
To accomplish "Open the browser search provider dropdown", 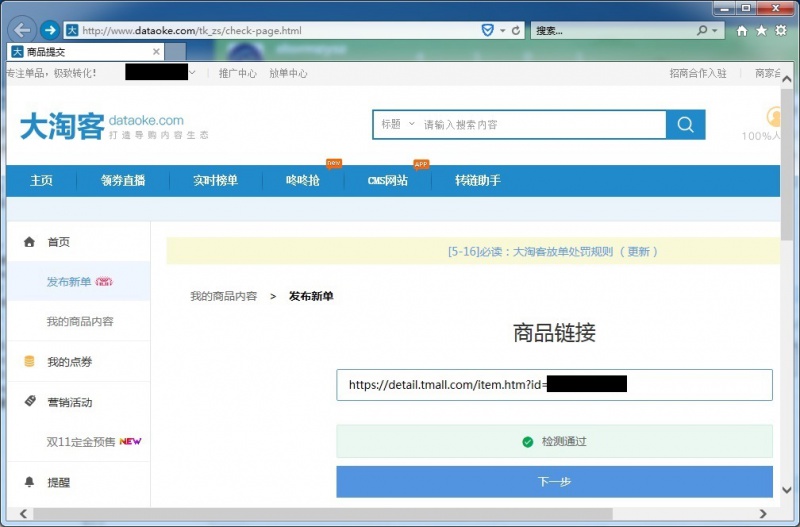I will 715,31.
